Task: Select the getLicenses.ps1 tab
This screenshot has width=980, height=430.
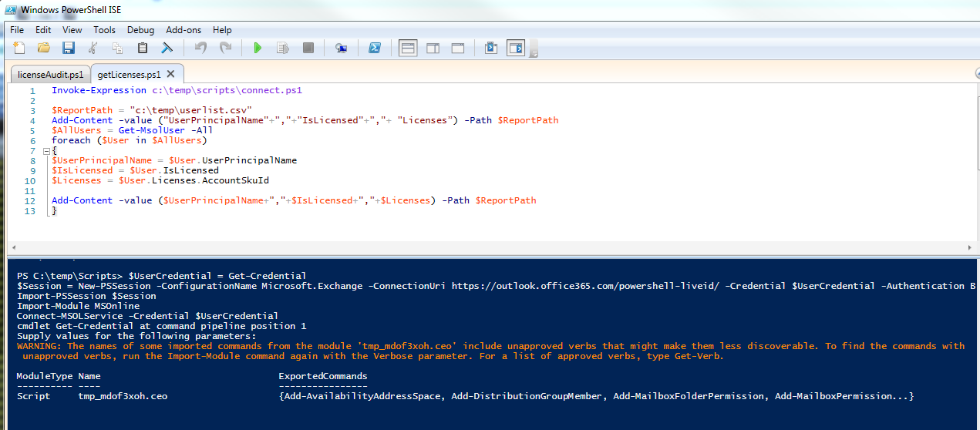Action: coord(130,74)
